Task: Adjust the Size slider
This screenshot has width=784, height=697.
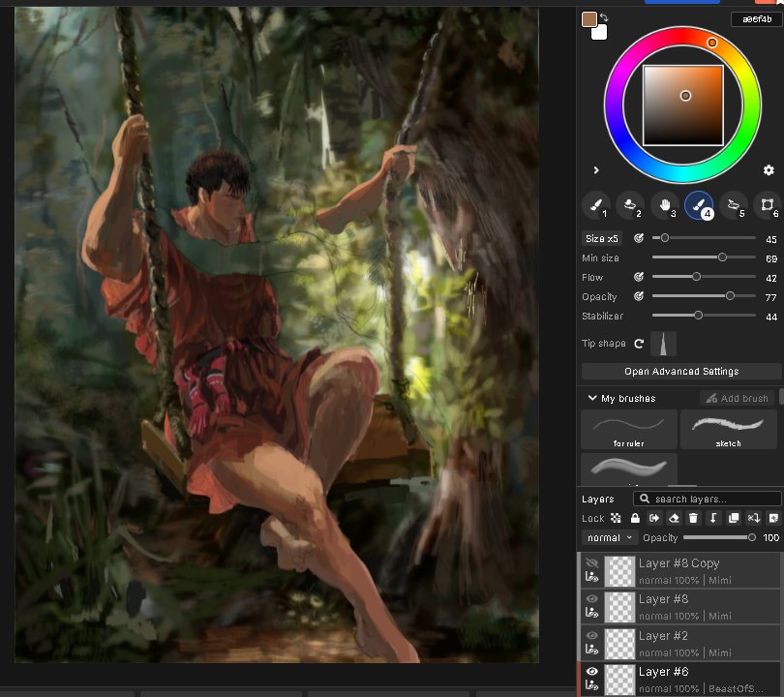Action: coord(704,238)
